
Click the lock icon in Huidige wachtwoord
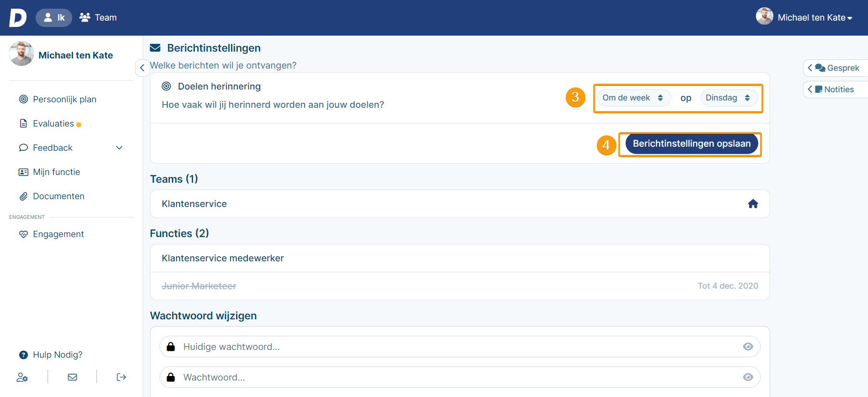171,346
